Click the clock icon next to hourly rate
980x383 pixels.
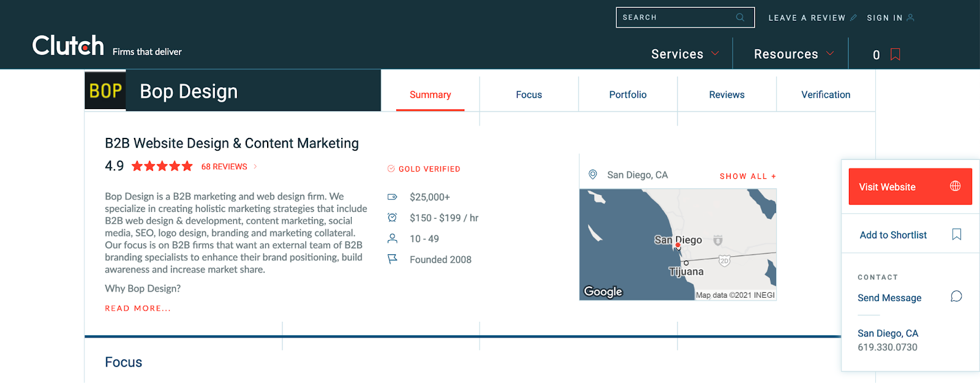tap(392, 218)
